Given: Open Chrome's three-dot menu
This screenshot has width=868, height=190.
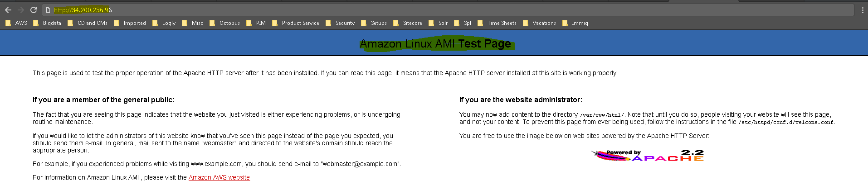Looking at the screenshot, I should (x=862, y=10).
